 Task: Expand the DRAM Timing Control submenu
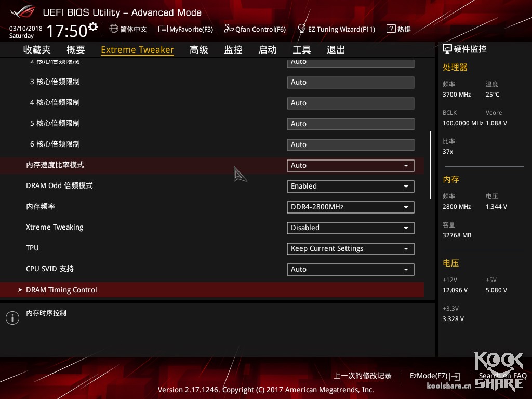pos(61,290)
